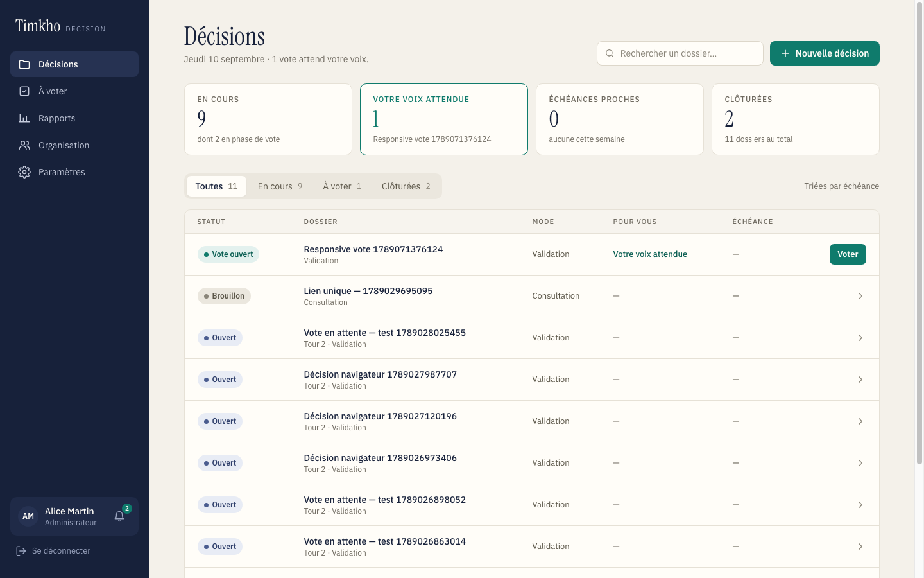This screenshot has width=924, height=578.
Task: Open chevron for test 1789028025455 row
Action: click(860, 338)
